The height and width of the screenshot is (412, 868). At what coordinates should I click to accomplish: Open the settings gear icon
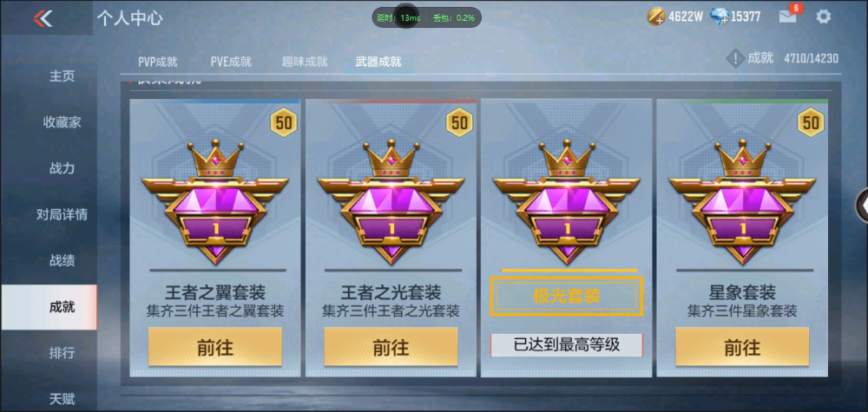point(823,16)
